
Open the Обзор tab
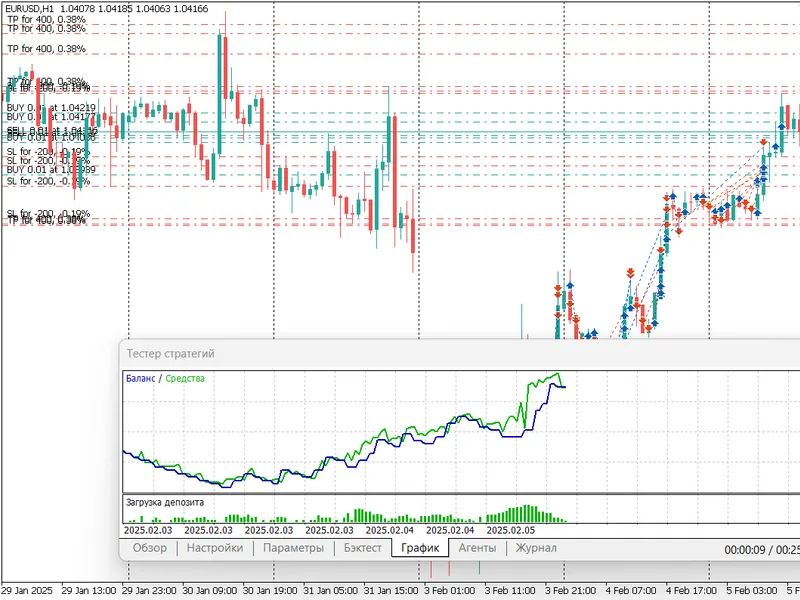(149, 548)
